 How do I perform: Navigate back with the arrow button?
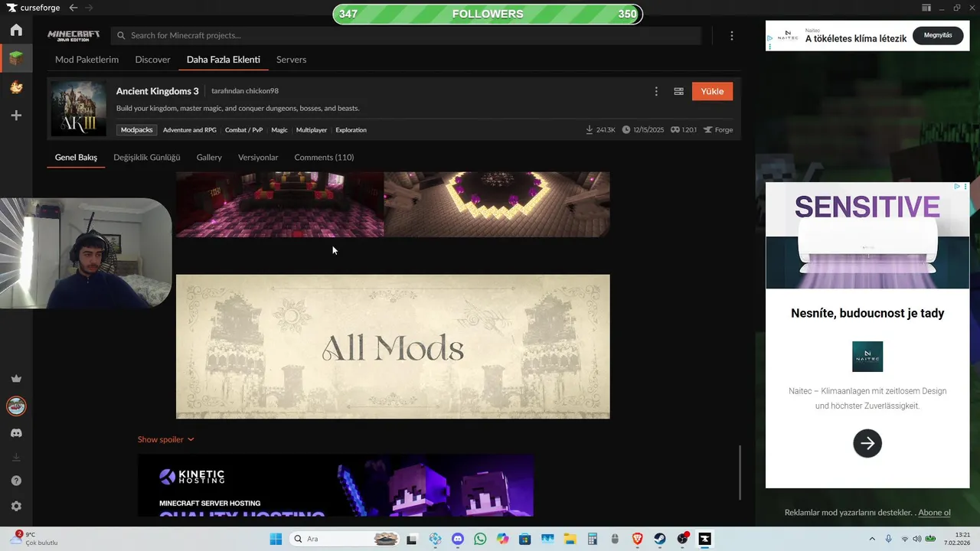pos(73,8)
